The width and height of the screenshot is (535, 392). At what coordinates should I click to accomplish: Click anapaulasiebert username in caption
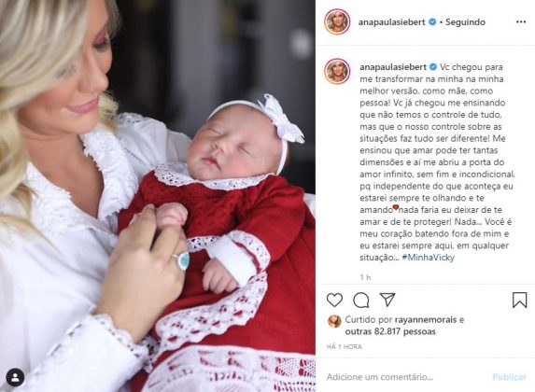point(393,67)
